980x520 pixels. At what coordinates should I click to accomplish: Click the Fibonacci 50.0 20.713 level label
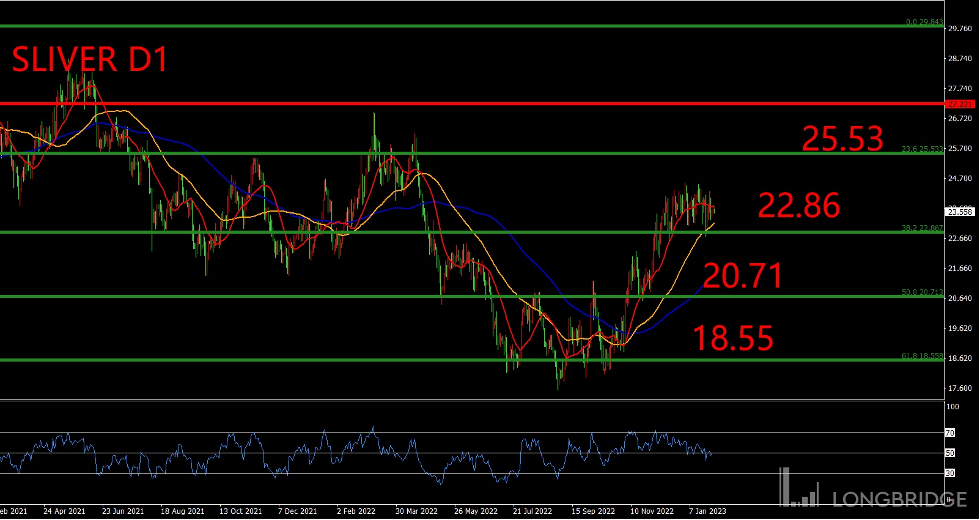pyautogui.click(x=922, y=292)
